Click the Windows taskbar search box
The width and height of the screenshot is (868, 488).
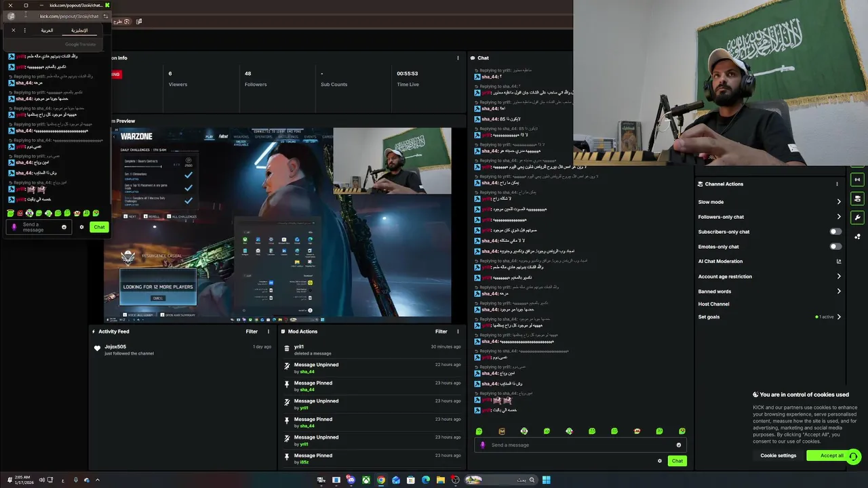(500, 480)
